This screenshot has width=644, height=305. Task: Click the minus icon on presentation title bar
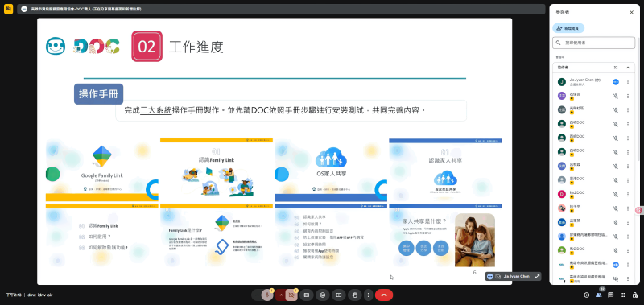[x=24, y=9]
